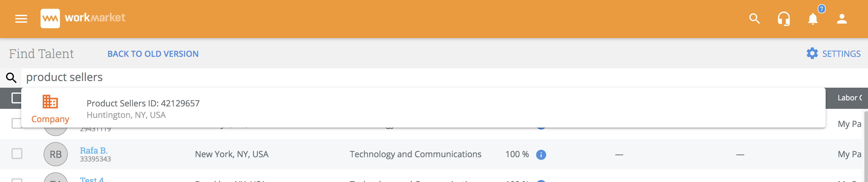Click Back to Old Version link

pyautogui.click(x=153, y=54)
